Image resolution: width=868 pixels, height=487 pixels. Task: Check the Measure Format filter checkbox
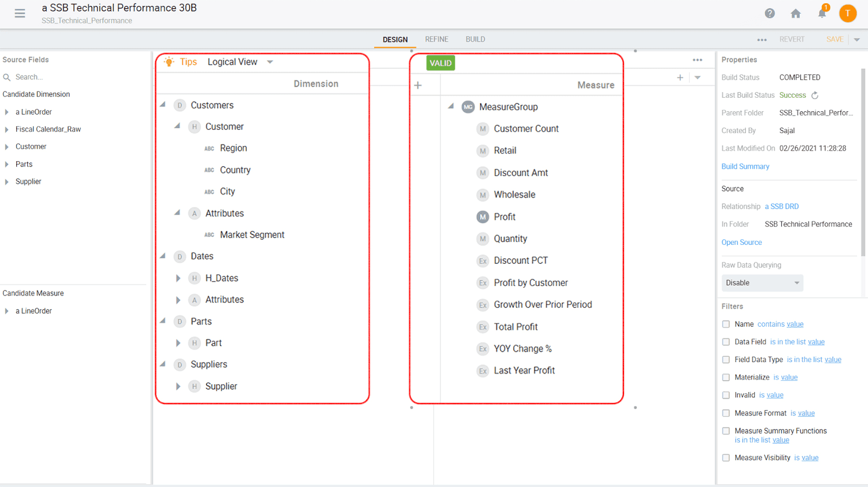tap(726, 413)
